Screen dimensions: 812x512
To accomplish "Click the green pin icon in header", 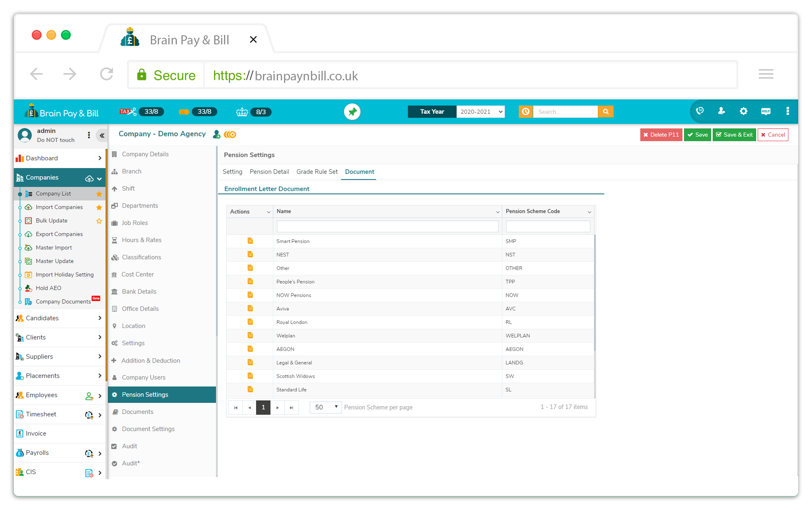I will click(x=352, y=112).
